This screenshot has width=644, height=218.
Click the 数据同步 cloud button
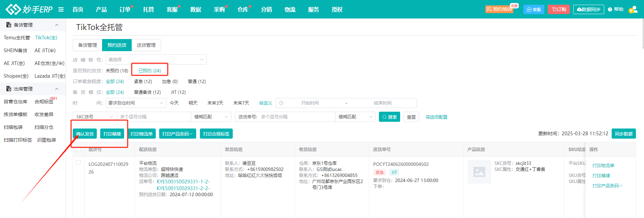tap(589, 9)
